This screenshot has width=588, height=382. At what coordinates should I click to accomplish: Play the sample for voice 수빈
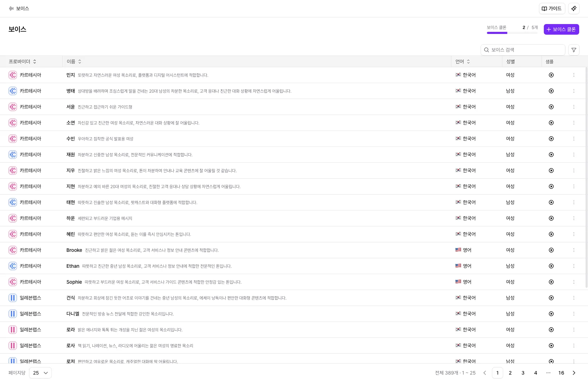coord(551,139)
